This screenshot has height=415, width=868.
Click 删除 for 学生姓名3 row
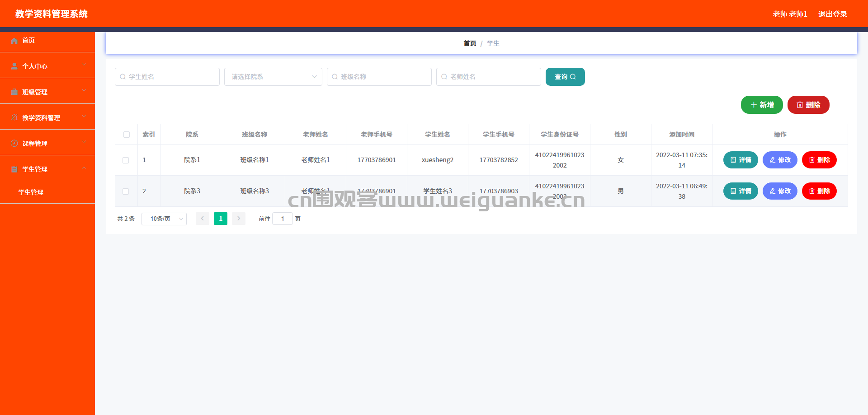click(x=819, y=191)
